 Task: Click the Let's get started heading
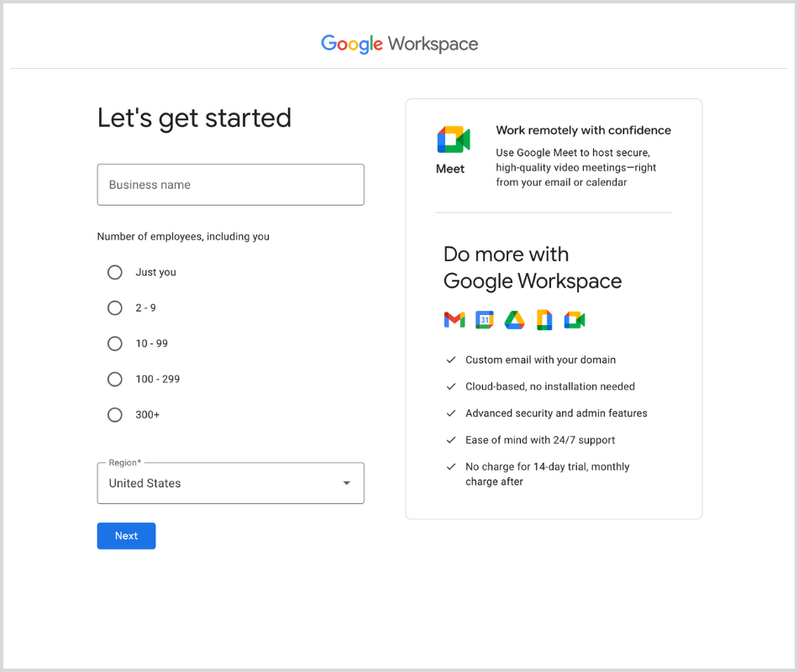coord(194,118)
